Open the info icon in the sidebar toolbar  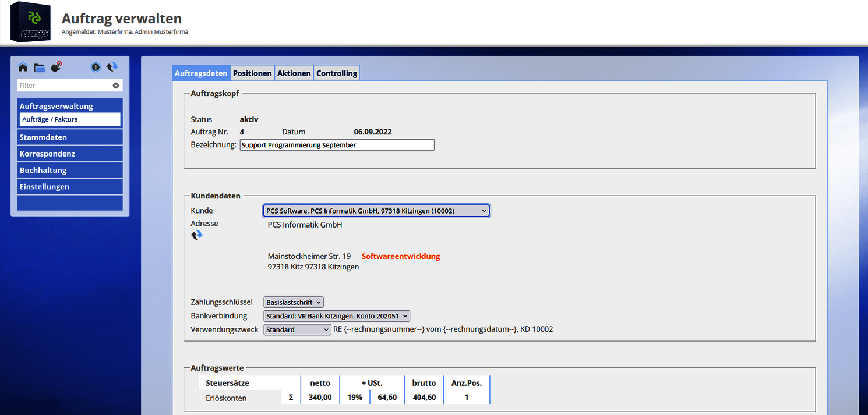[x=96, y=68]
